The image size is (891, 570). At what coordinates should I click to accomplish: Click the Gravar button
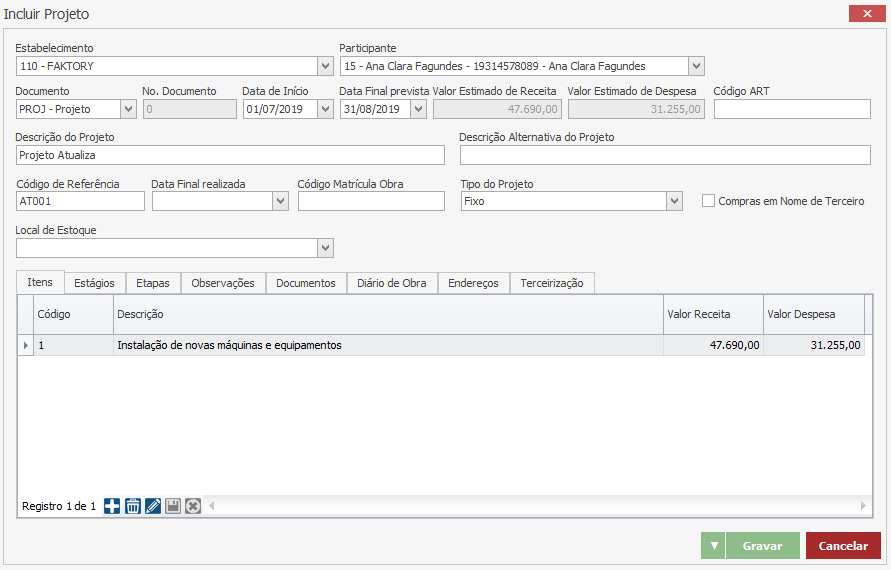[762, 546]
